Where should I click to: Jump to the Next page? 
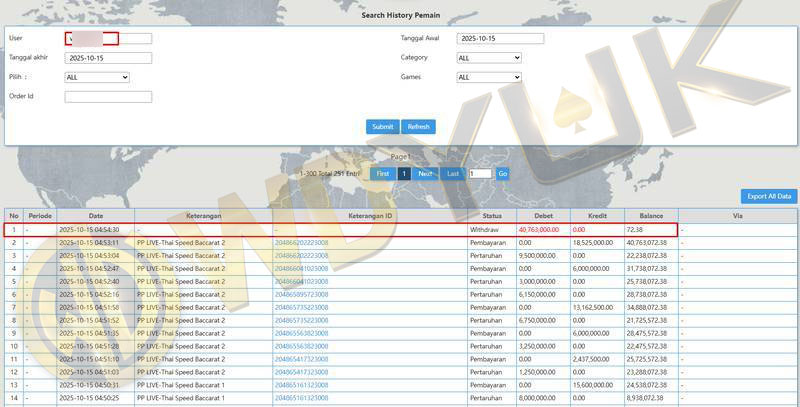(x=425, y=173)
